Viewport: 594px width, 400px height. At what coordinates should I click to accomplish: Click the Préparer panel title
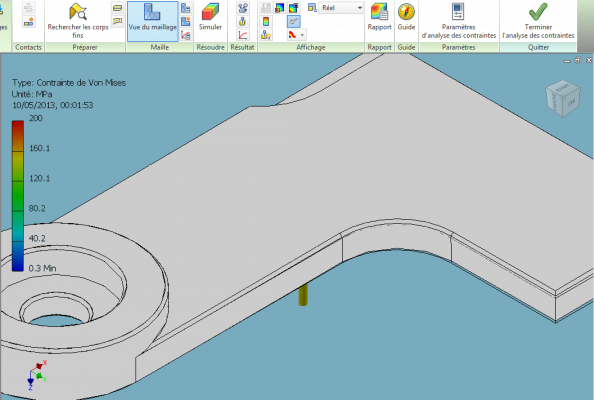(x=85, y=47)
